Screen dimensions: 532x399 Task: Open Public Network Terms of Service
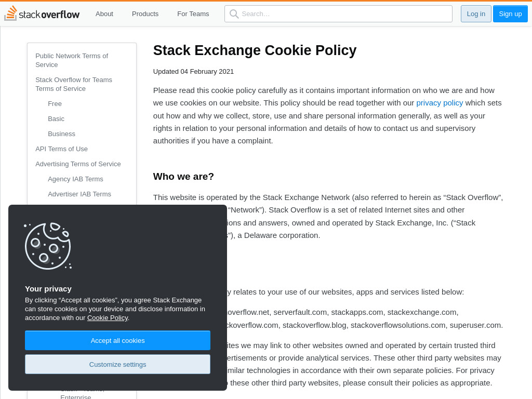[x=72, y=60]
